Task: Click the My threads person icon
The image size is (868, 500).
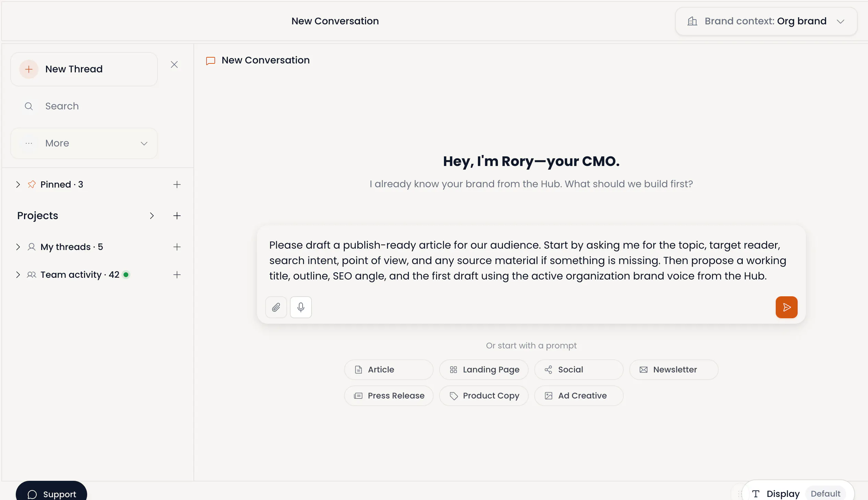Action: [x=32, y=247]
